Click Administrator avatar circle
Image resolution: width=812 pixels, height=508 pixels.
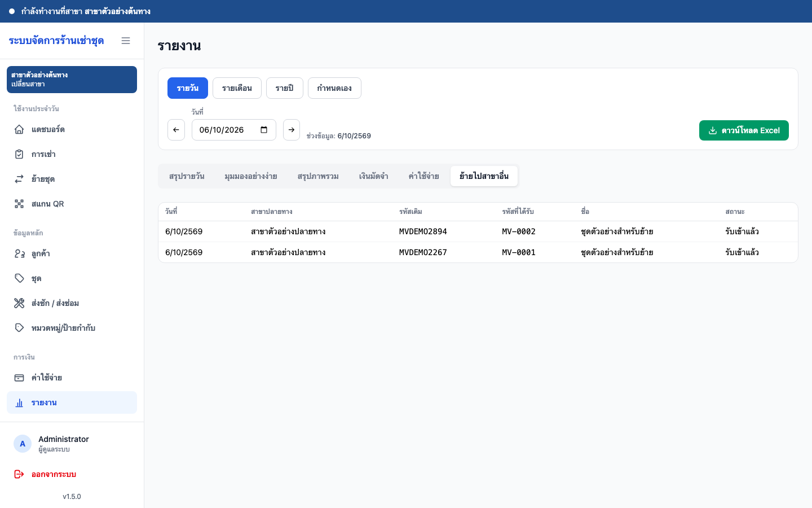click(x=23, y=444)
